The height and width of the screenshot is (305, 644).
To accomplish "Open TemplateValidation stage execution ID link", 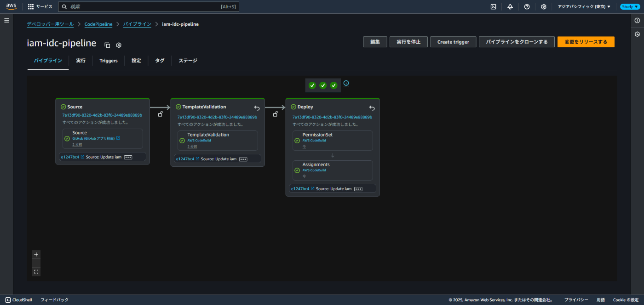I will point(217,117).
